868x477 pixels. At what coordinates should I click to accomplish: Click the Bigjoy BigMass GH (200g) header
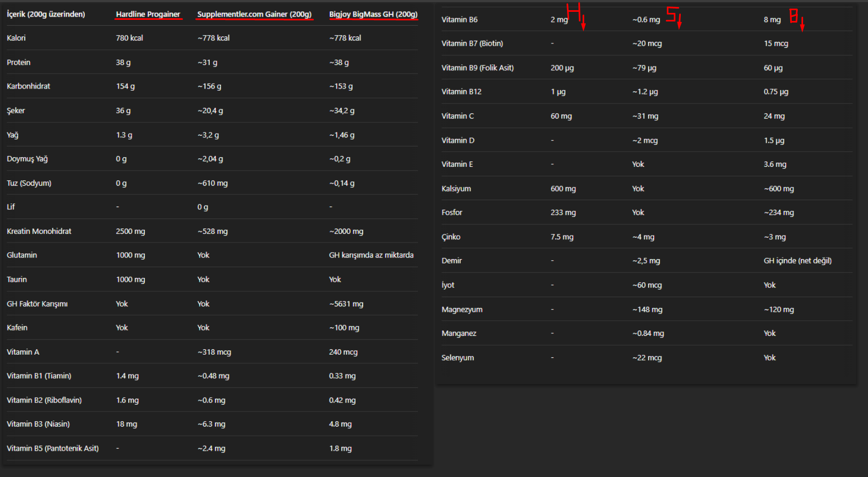373,14
